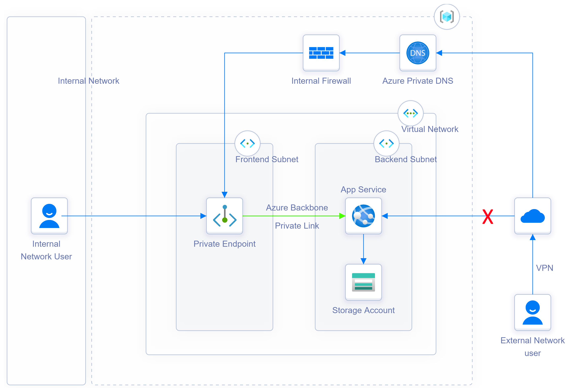
Task: Click the "Azure Private DNS" label
Action: 418,81
